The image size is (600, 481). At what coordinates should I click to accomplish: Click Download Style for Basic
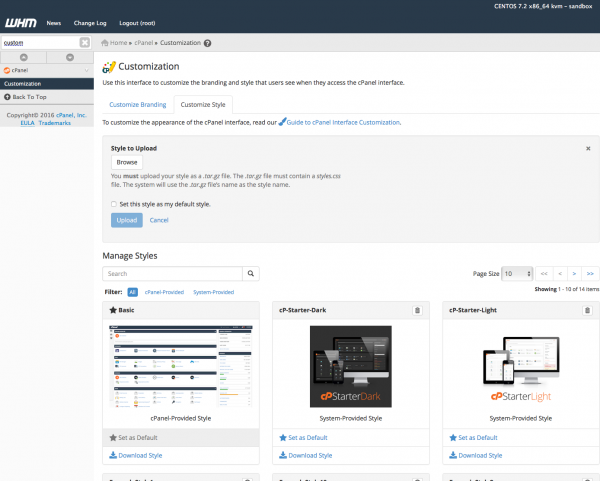tap(140, 455)
